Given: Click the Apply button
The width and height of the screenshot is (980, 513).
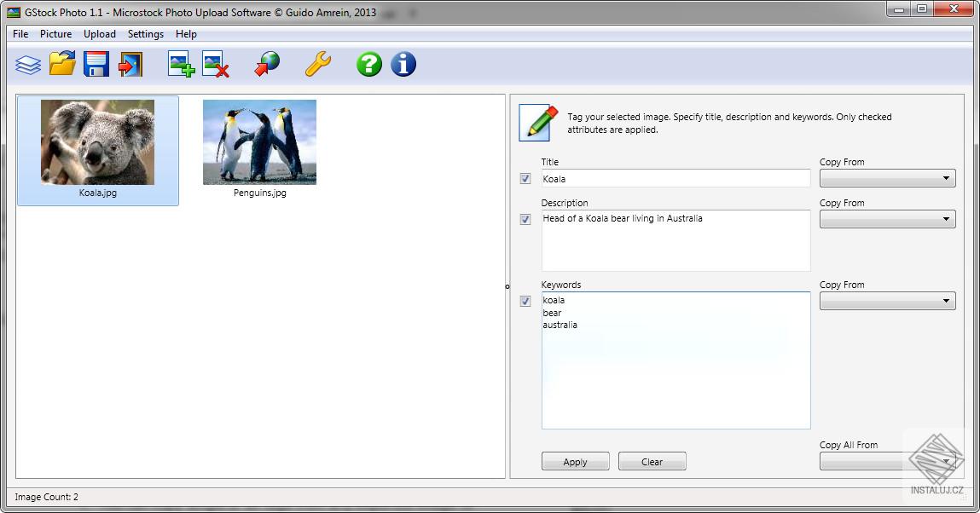Looking at the screenshot, I should tap(575, 461).
